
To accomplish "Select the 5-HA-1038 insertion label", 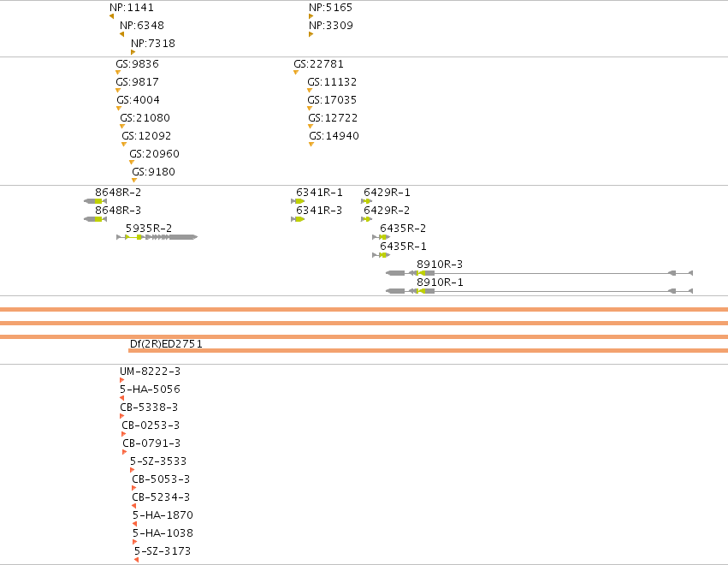I will [163, 533].
